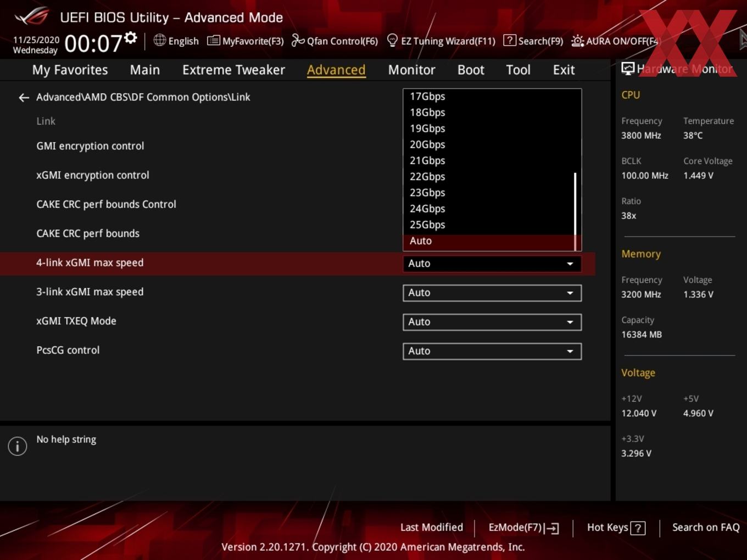747x560 pixels.
Task: Select the PcsCG control label
Action: pos(68,350)
